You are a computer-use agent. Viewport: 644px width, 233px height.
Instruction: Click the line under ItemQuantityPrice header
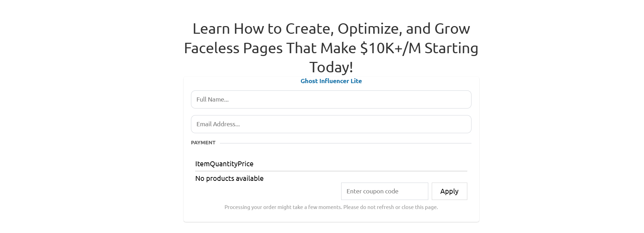coord(331,171)
